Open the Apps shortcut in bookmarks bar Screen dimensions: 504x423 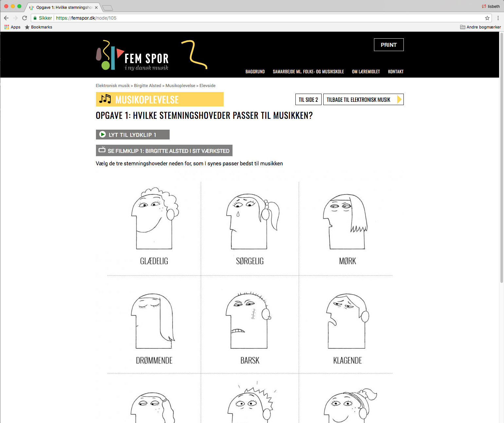12,27
